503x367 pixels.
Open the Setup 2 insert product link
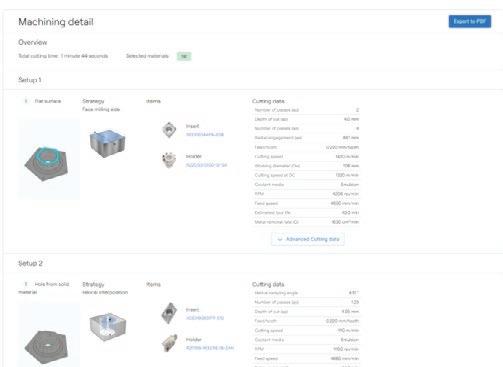pyautogui.click(x=205, y=318)
